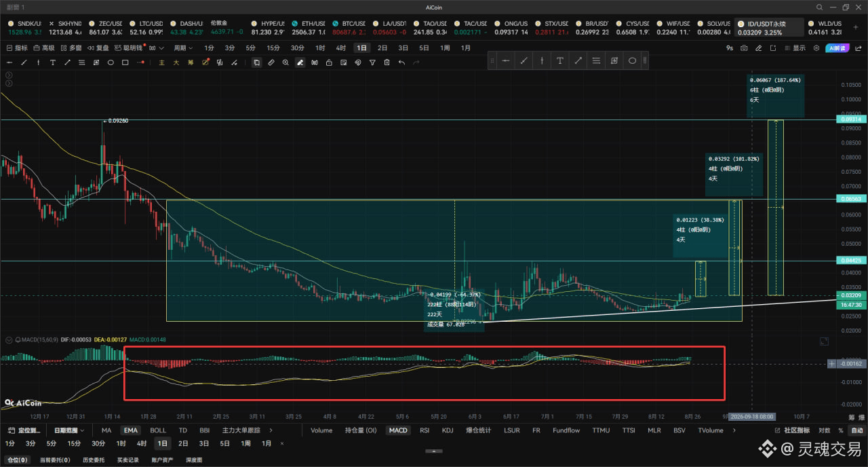Toggle the highlighted eraser brush tool
Image resolution: width=868 pixels, height=467 pixels.
[300, 62]
